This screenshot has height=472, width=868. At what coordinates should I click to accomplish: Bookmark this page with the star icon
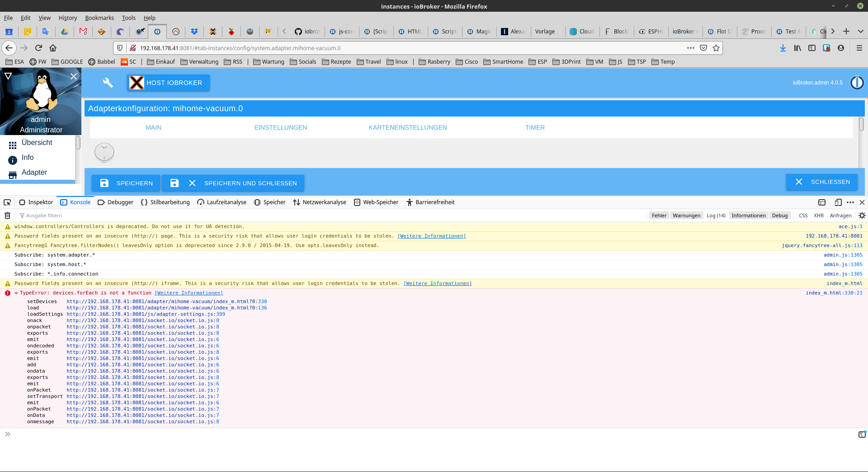pyautogui.click(x=716, y=48)
